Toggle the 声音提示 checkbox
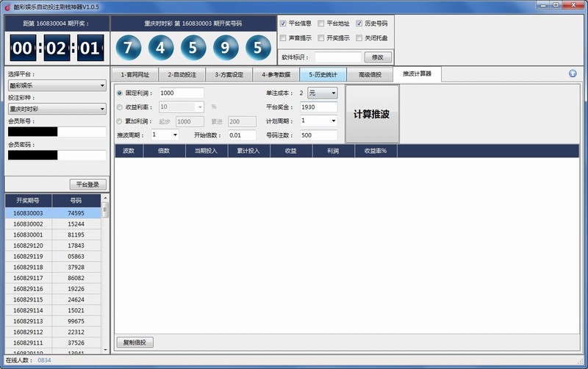Image resolution: width=588 pixels, height=369 pixels. coord(284,37)
